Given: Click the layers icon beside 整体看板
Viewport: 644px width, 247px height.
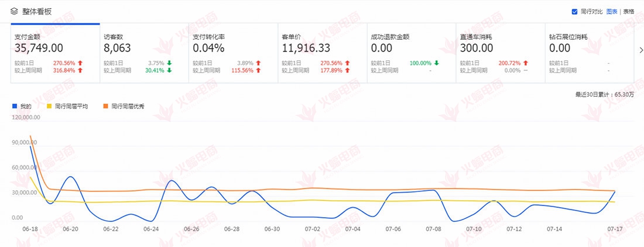Looking at the screenshot, I should click(x=13, y=11).
